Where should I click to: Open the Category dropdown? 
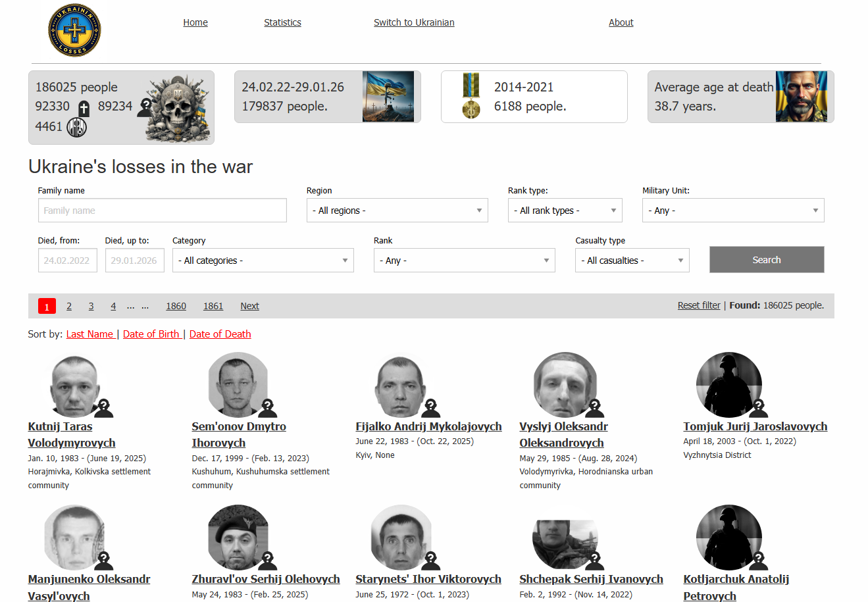[x=263, y=261]
